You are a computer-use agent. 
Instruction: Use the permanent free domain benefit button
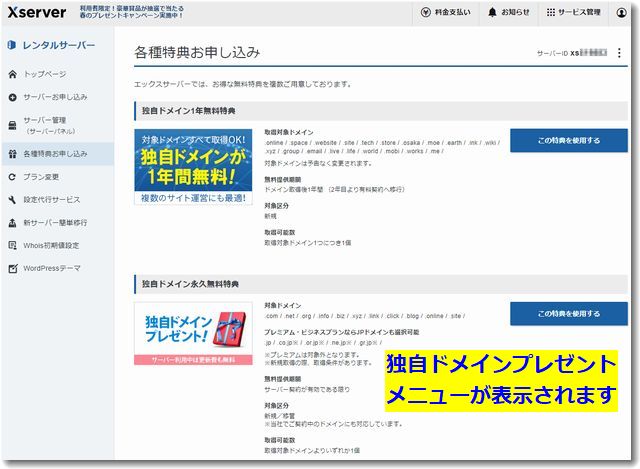pyautogui.click(x=568, y=314)
